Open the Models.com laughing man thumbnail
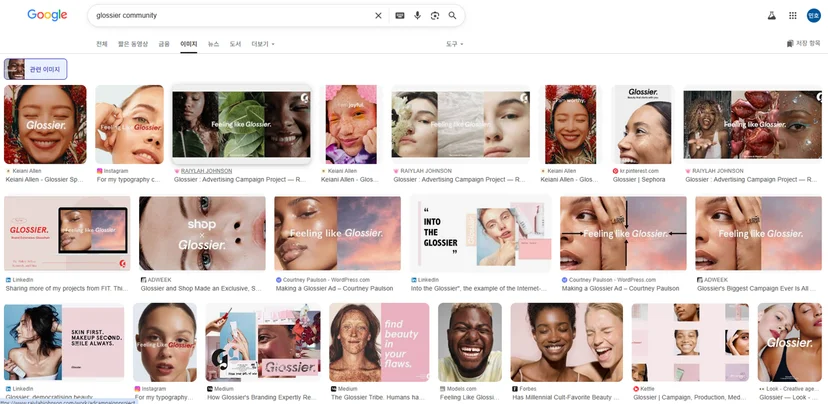This screenshot has width=828, height=404. 470,342
